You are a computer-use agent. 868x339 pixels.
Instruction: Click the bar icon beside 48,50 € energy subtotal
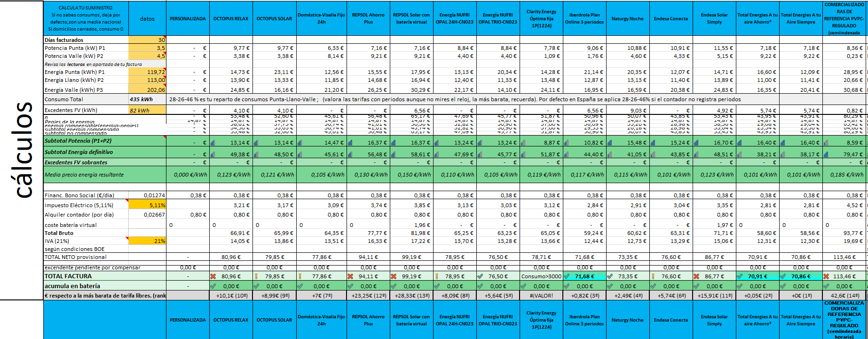256,154
